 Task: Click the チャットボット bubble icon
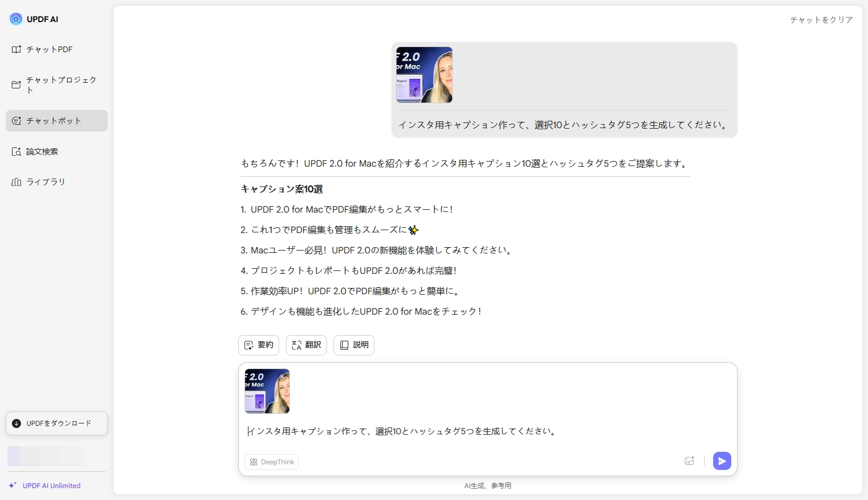[x=16, y=121]
